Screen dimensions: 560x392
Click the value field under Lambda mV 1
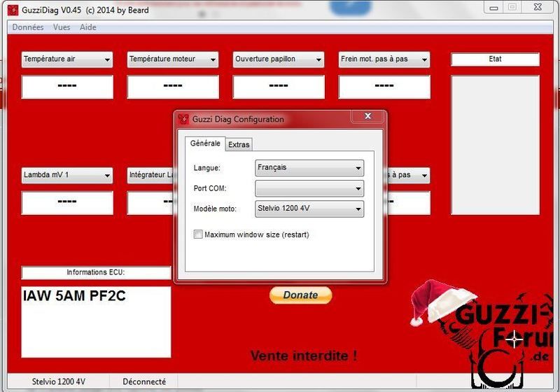pyautogui.click(x=67, y=203)
